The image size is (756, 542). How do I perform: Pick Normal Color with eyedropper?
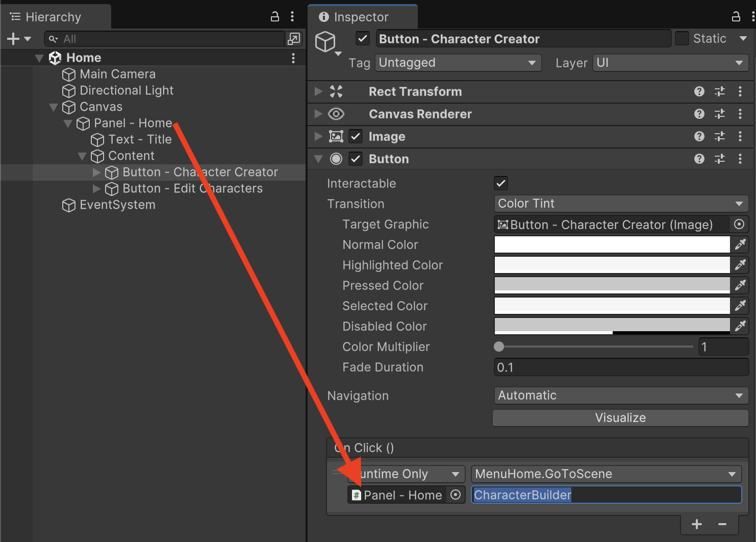(x=740, y=244)
